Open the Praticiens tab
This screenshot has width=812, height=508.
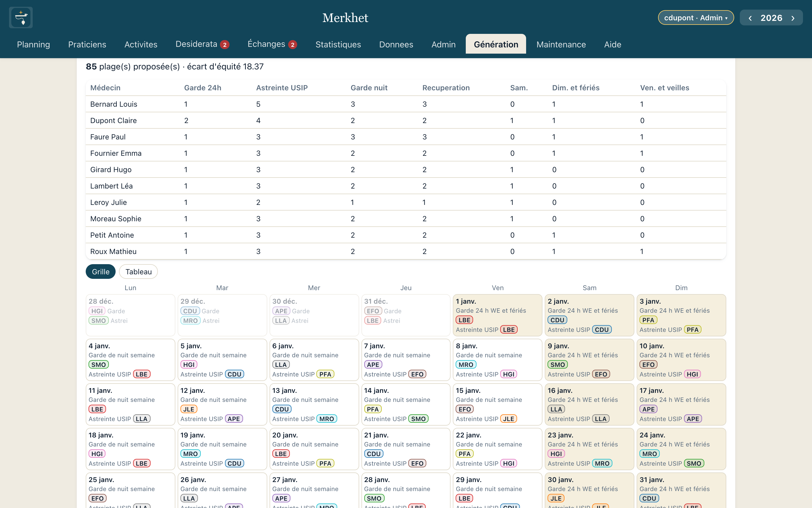[x=87, y=44]
